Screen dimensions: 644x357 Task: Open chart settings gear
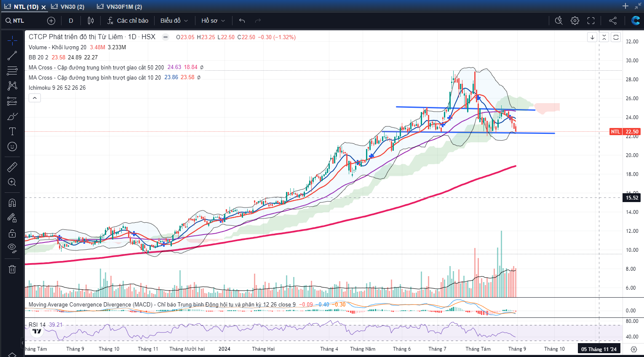click(575, 21)
